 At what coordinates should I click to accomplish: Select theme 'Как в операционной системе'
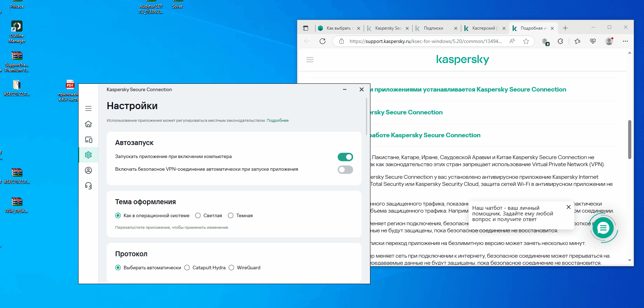tap(118, 215)
